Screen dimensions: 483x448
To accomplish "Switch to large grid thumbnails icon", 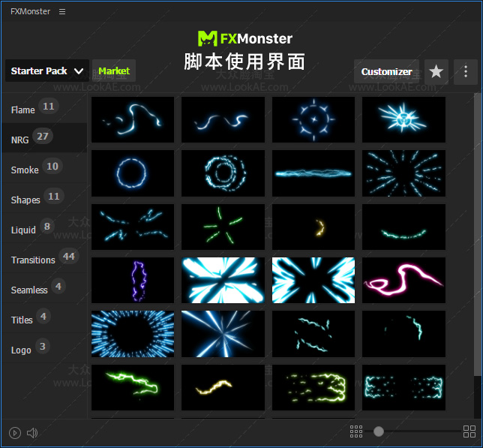I will (x=469, y=431).
